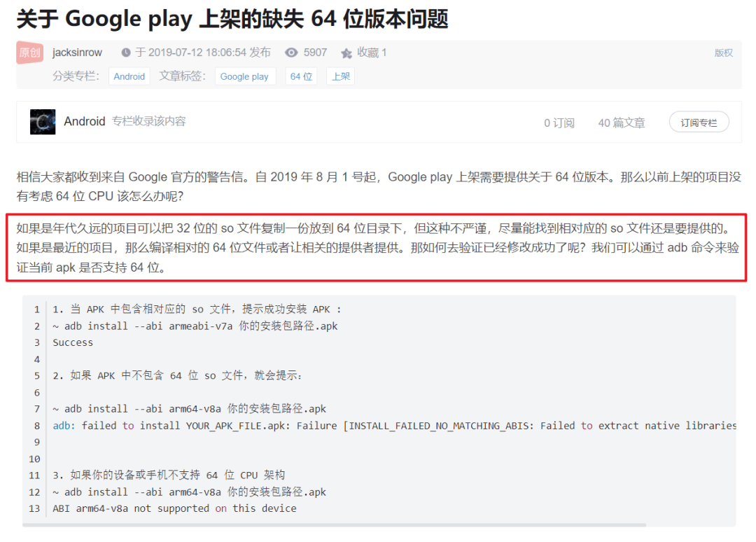The width and height of the screenshot is (756, 542).
Task: Click the 40 篇文章 article count
Action: [622, 122]
